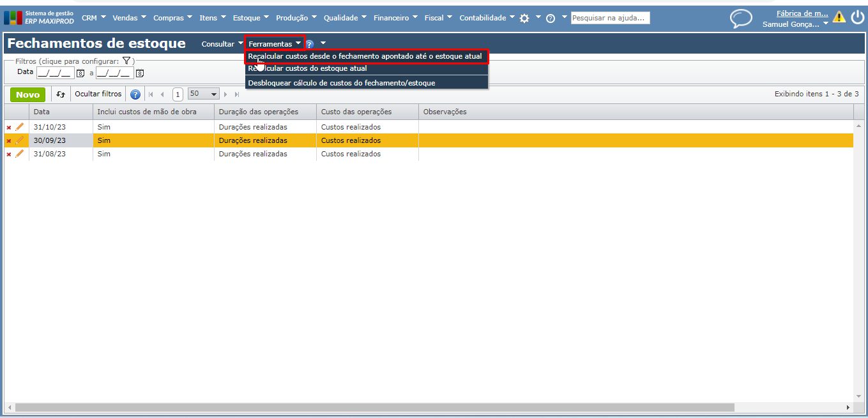Delete the 30/09/23 closing row
Screen dimensions: 868x418
pyautogui.click(x=9, y=141)
